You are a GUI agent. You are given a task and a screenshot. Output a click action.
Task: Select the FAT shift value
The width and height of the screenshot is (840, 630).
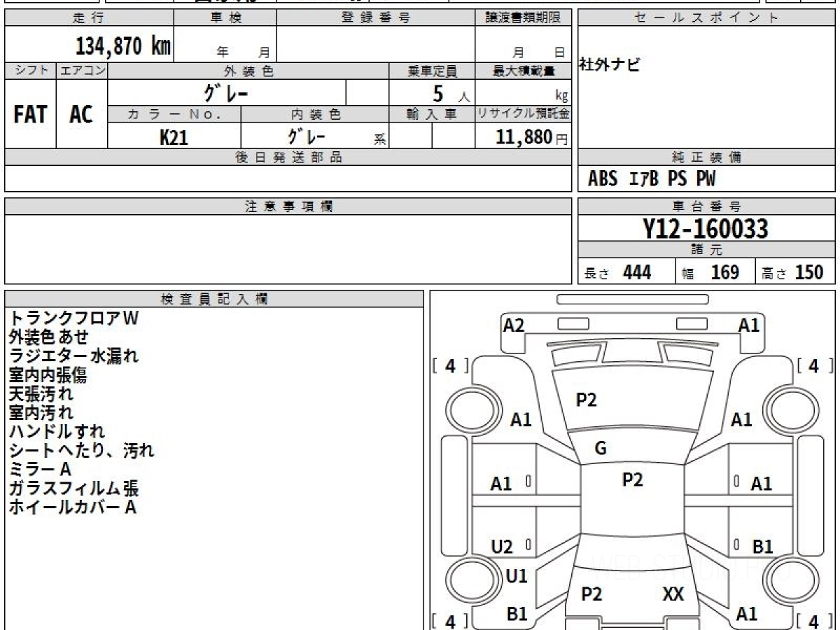click(30, 115)
